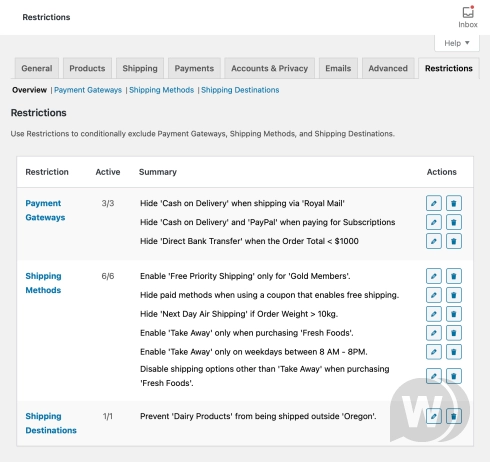Edit the Direct Bank Transfer restriction
Viewport: 490px width, 462px height.
point(434,241)
